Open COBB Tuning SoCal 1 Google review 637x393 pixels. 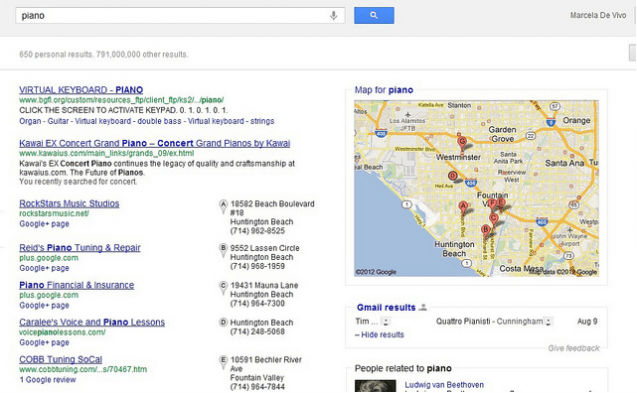[x=48, y=380]
